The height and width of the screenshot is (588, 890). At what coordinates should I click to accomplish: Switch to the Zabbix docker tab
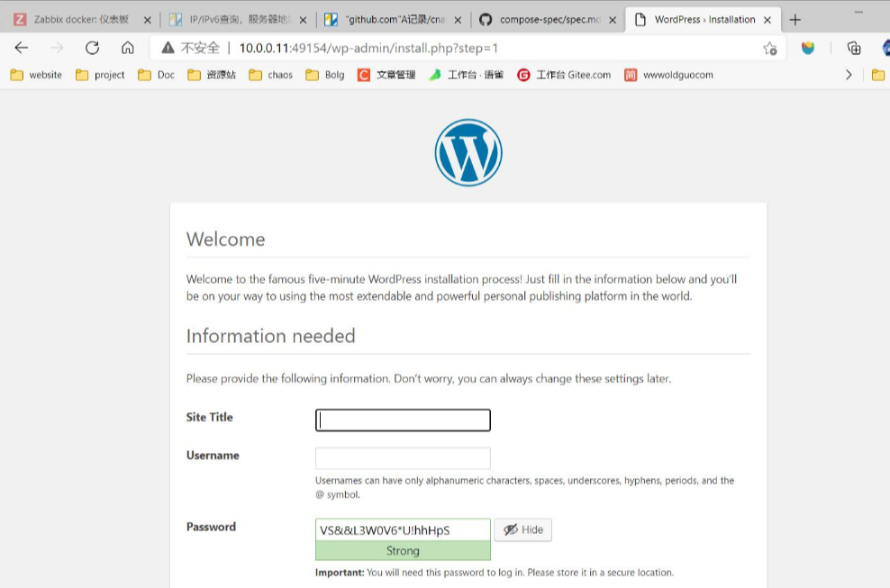79,20
